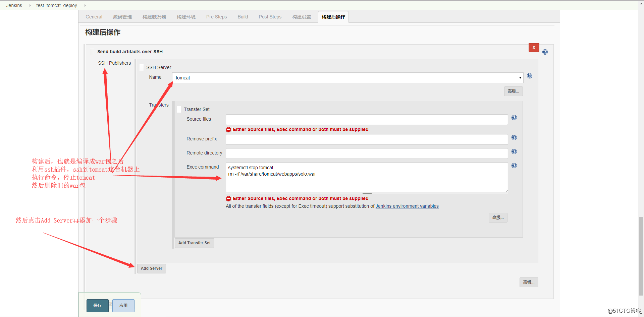Click into the Remove prefix input

[367, 139]
